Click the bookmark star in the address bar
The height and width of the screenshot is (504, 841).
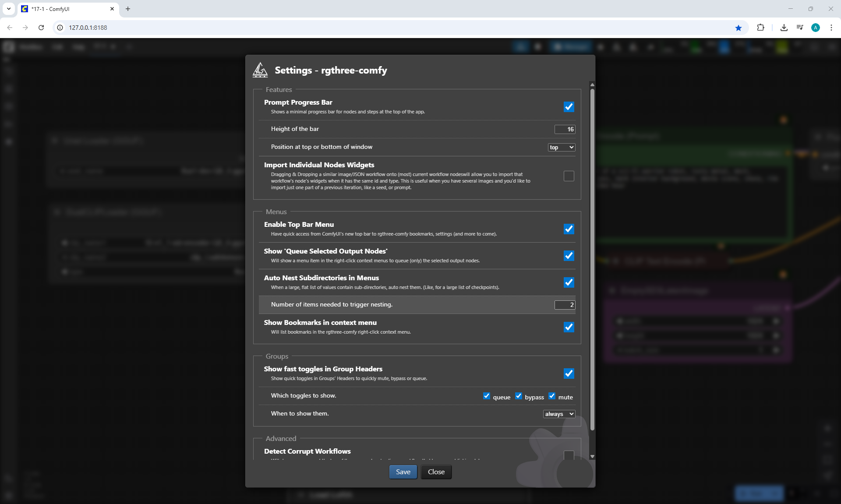(x=739, y=28)
